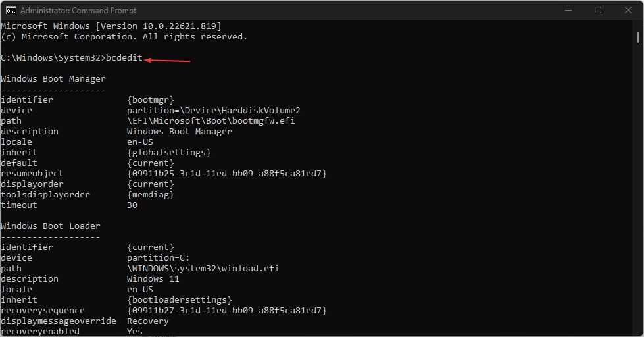The height and width of the screenshot is (337, 644).
Task: Click the bcdedit command text
Action: click(x=124, y=58)
